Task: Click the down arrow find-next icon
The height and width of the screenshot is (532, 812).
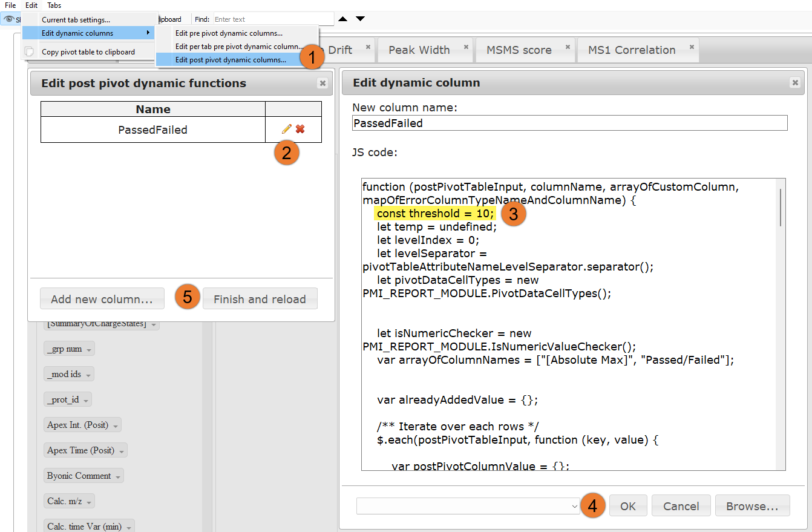Action: click(360, 19)
